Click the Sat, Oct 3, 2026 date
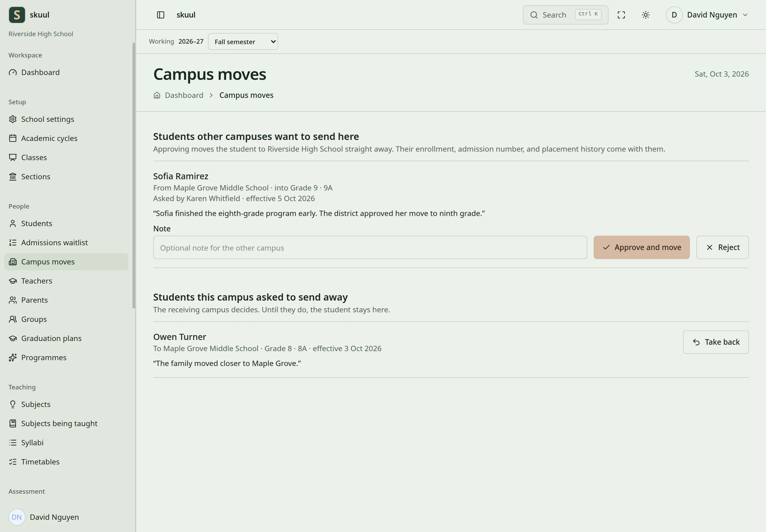The image size is (766, 532). (722, 74)
